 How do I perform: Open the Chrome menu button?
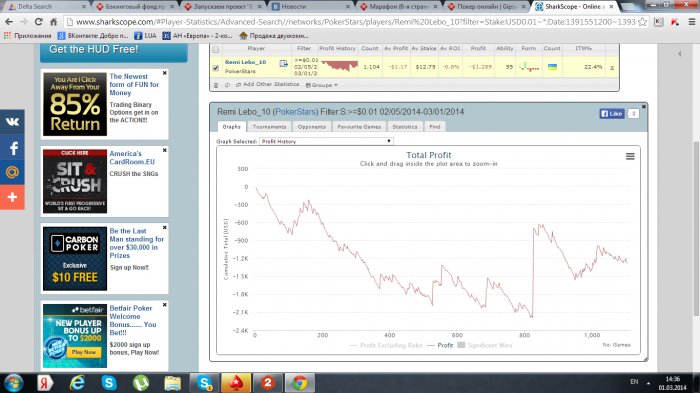tap(692, 21)
